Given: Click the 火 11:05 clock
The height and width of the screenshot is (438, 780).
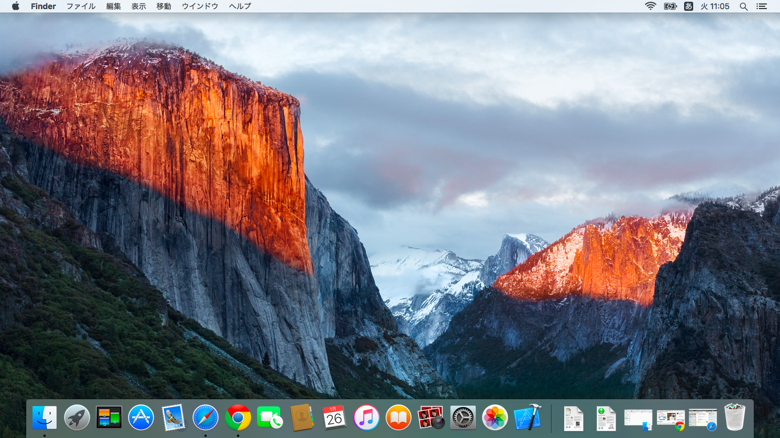Looking at the screenshot, I should (715, 6).
